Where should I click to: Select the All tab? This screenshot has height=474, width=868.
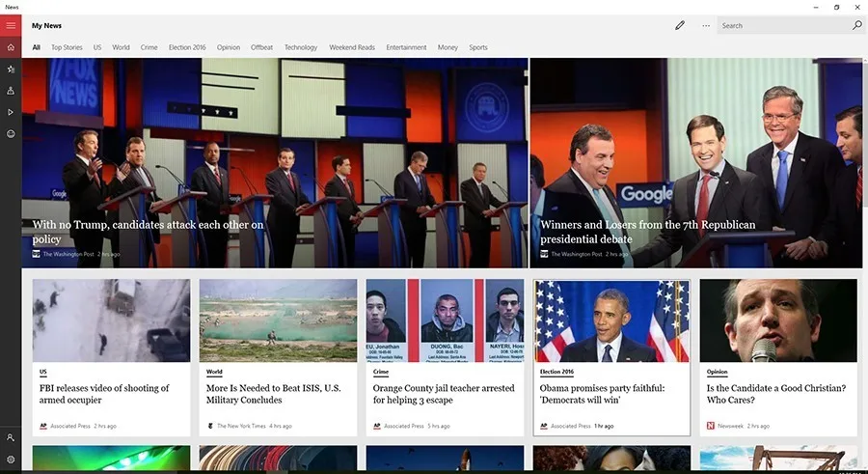pyautogui.click(x=36, y=47)
